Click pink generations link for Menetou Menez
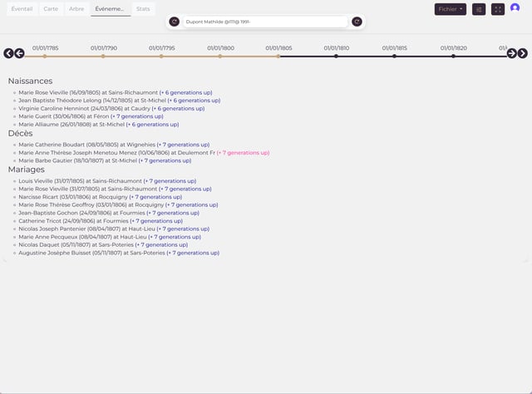This screenshot has height=394, width=532. [x=243, y=153]
